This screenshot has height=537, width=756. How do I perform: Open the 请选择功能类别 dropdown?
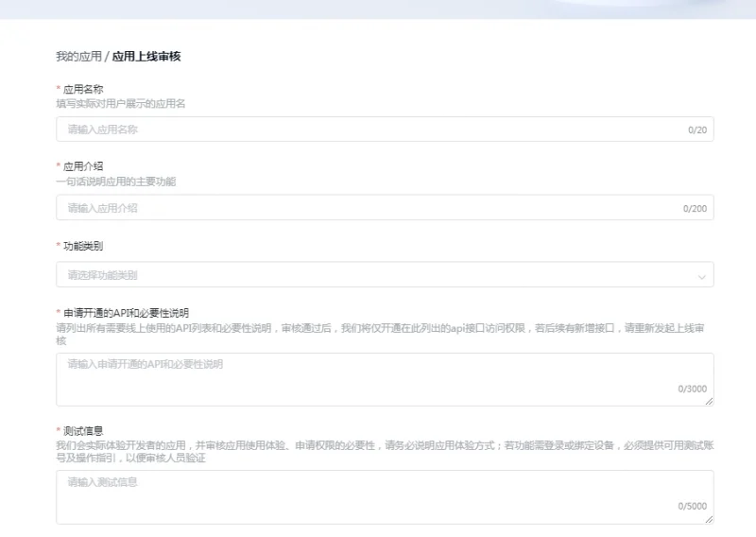[385, 274]
